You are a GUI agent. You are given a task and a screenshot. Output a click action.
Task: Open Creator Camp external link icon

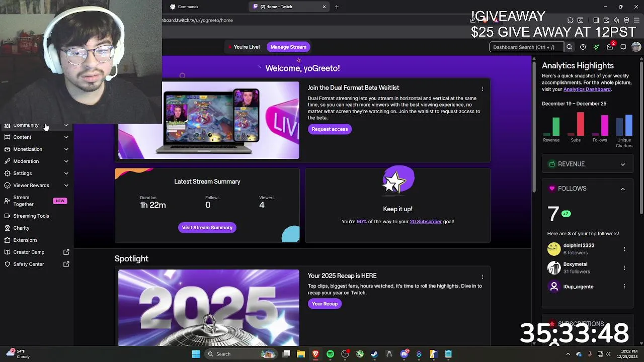[66, 252]
